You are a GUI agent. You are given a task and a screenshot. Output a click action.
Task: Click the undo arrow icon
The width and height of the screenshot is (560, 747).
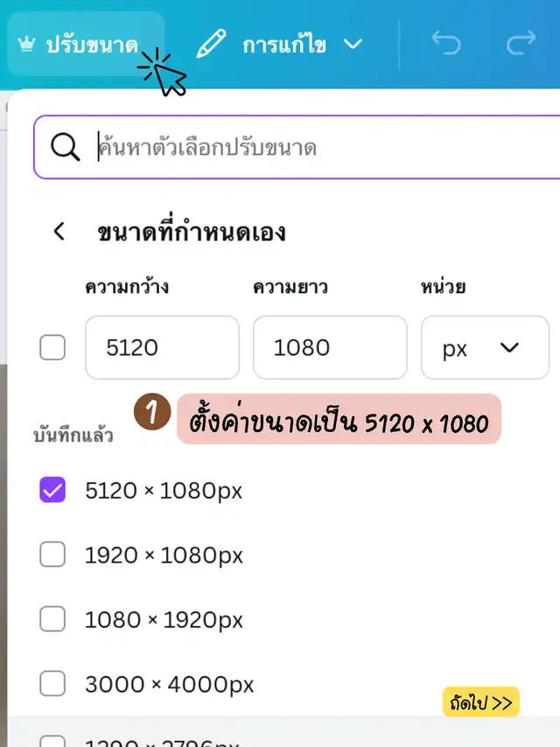point(445,44)
